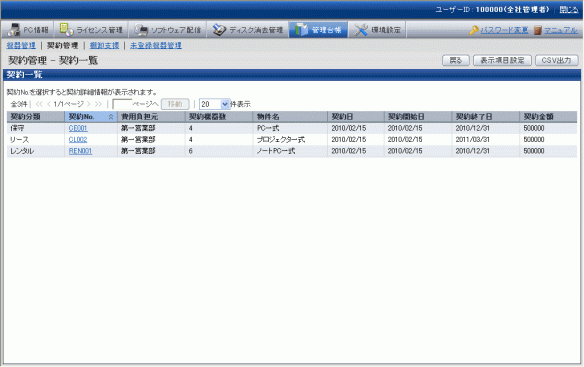This screenshot has width=584, height=367.
Task: Open contract CE001 details
Action: pyautogui.click(x=78, y=128)
